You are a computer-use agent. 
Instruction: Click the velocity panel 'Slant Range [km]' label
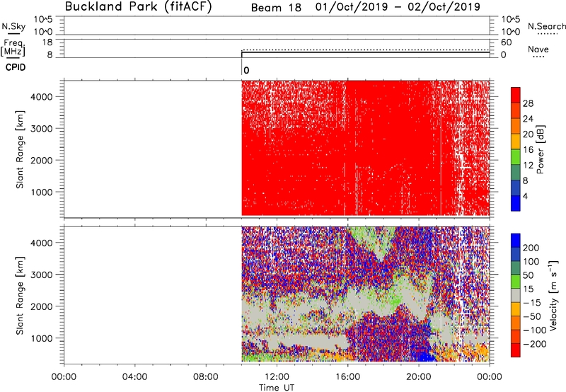tap(20, 296)
